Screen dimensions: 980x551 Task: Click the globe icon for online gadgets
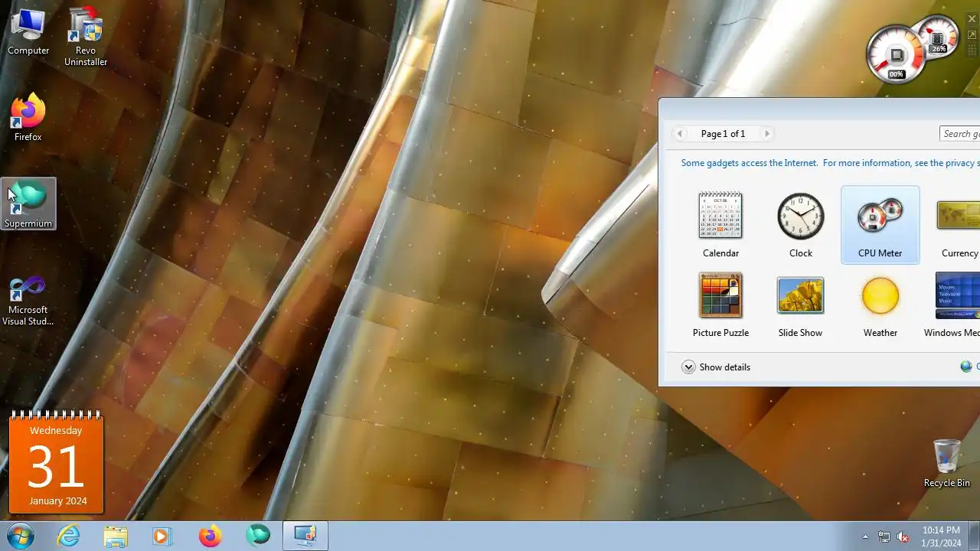click(966, 367)
